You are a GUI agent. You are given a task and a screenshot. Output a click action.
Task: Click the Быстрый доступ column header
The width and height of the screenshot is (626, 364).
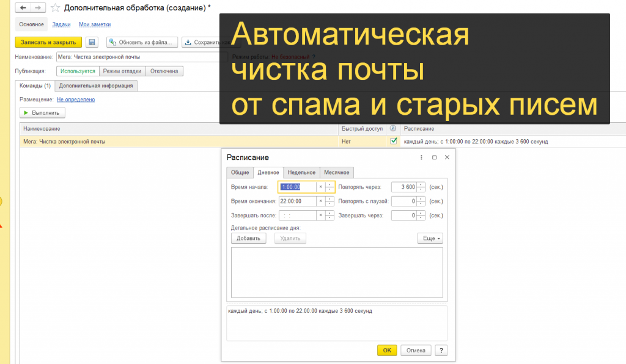[362, 129]
